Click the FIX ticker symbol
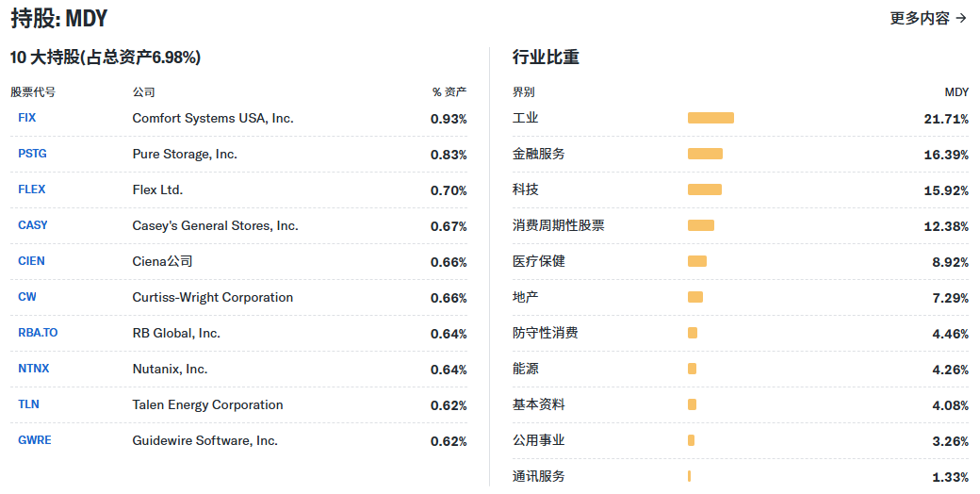The image size is (980, 494). pyautogui.click(x=26, y=118)
